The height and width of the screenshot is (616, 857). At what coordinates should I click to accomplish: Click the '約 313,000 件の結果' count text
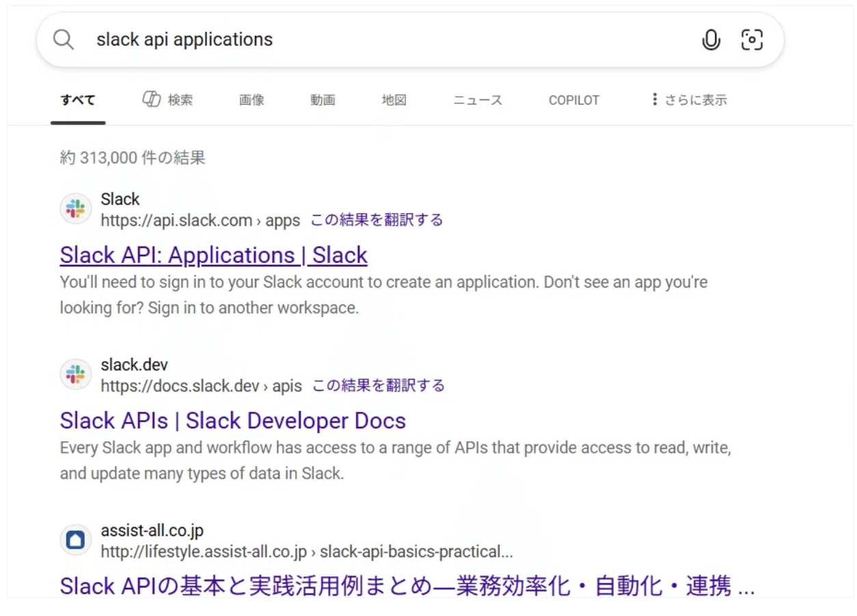[x=133, y=158]
